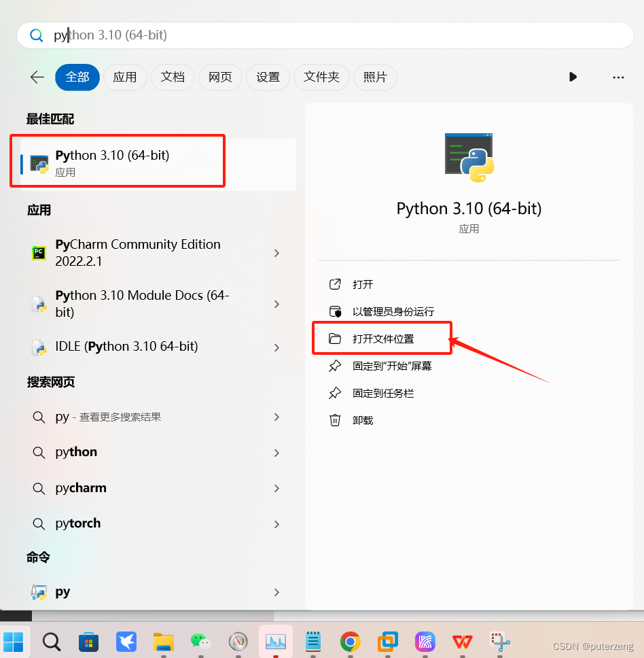Click the back arrow above the filter tabs
Image resolution: width=644 pixels, height=658 pixels.
(37, 77)
